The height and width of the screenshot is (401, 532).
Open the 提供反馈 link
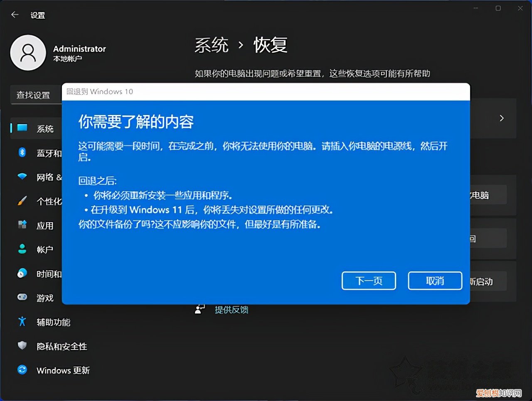coord(231,309)
